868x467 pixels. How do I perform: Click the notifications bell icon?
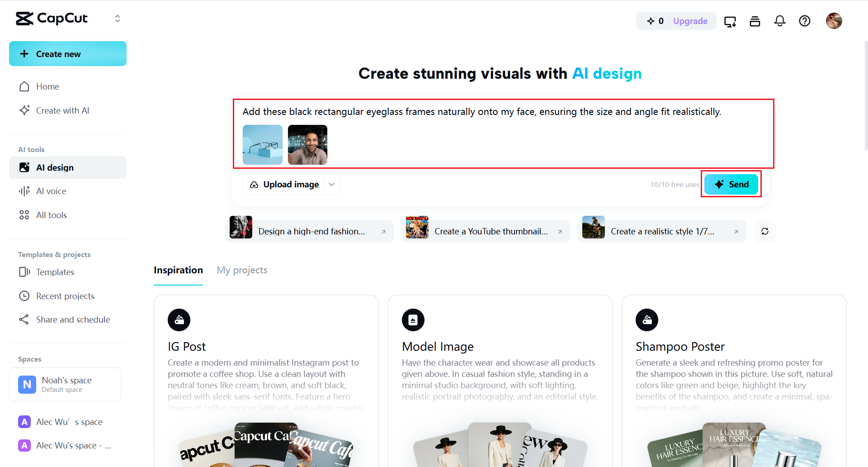pyautogui.click(x=779, y=21)
